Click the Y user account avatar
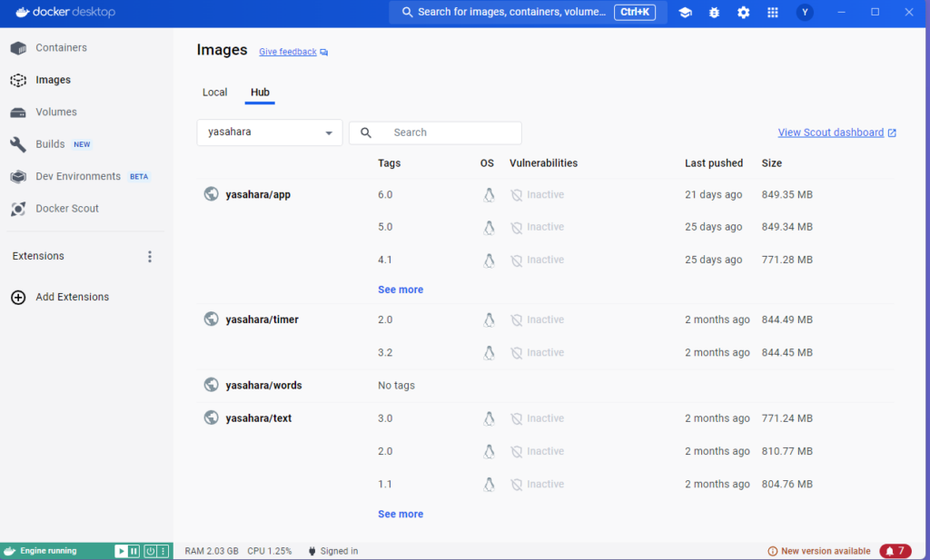 pyautogui.click(x=805, y=13)
